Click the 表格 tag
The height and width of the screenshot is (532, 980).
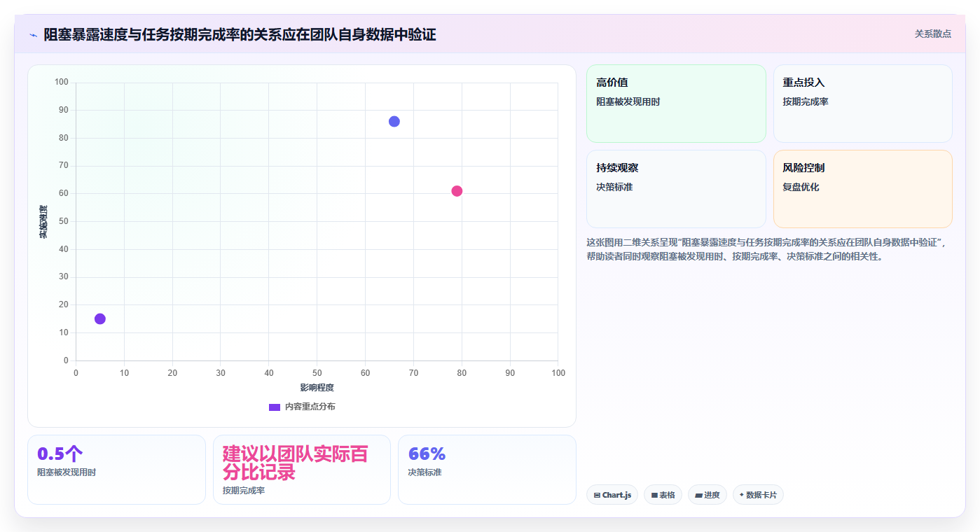click(663, 495)
